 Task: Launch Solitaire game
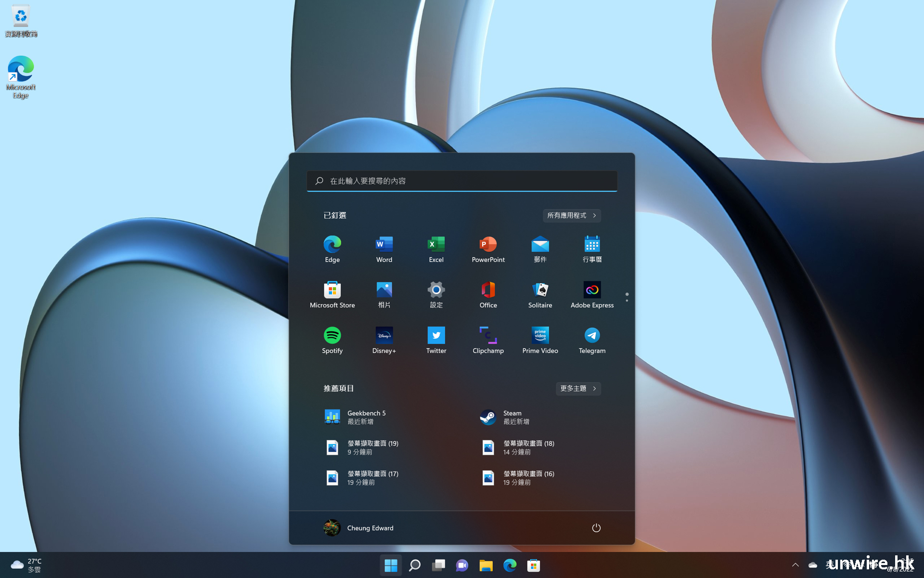(x=540, y=294)
